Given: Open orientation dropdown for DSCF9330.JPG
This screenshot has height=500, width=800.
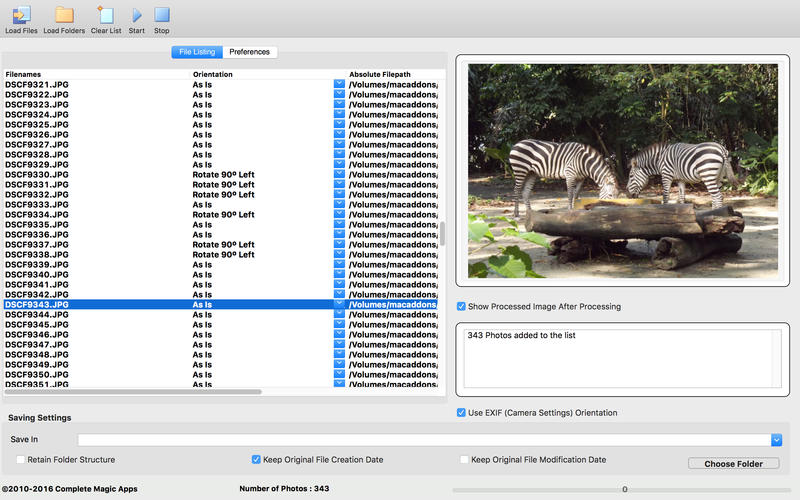Looking at the screenshot, I should pos(339,174).
